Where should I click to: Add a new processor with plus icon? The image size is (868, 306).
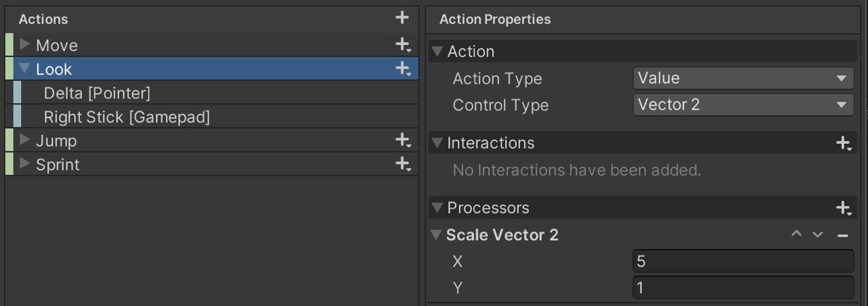pos(843,208)
